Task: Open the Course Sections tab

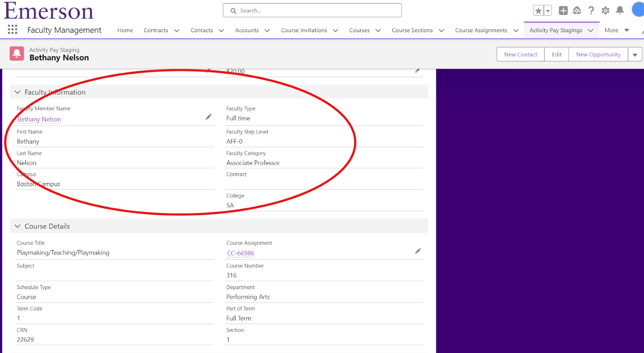Action: click(412, 30)
